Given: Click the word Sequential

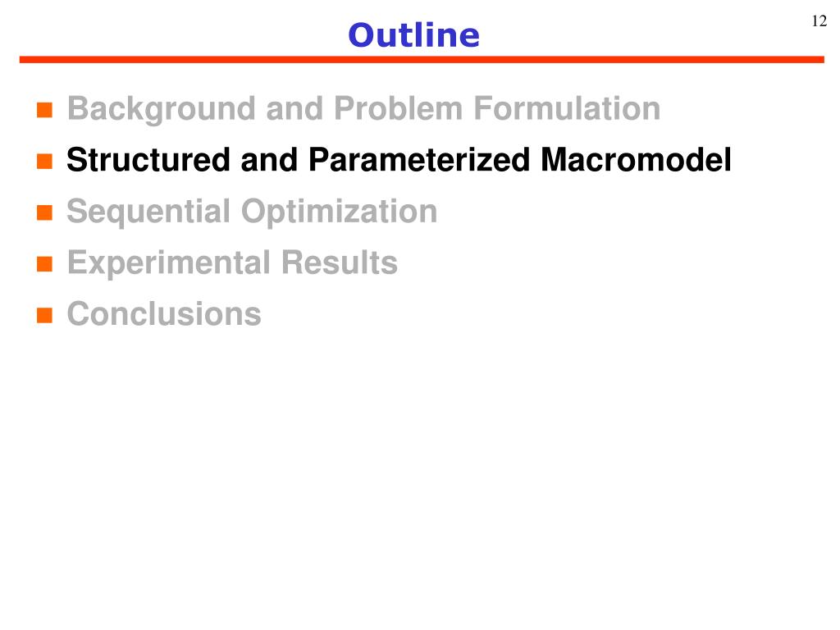Looking at the screenshot, I should click(148, 212).
